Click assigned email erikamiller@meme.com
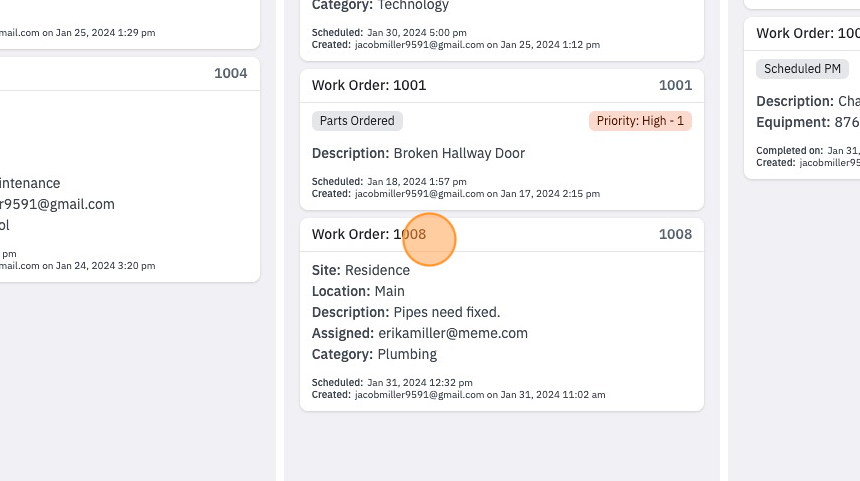Image resolution: width=860 pixels, height=481 pixels. 453,333
